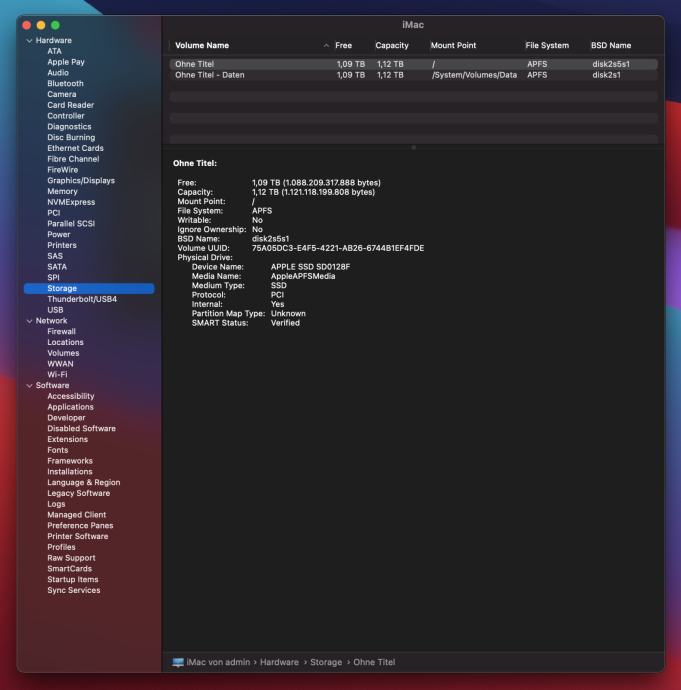Click the iMac computer icon in path bar
This screenshot has width=681, height=690.
pos(180,662)
